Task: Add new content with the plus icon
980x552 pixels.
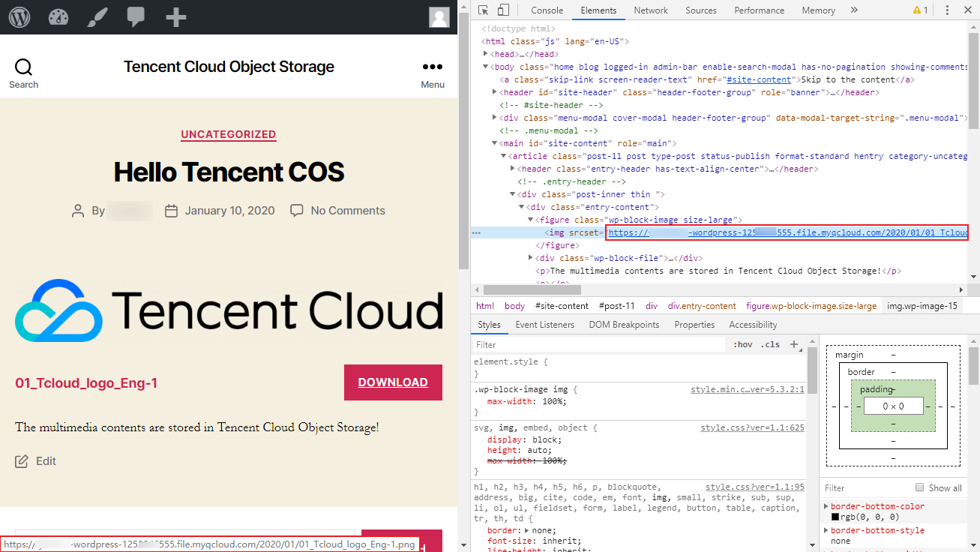Action: tap(175, 16)
